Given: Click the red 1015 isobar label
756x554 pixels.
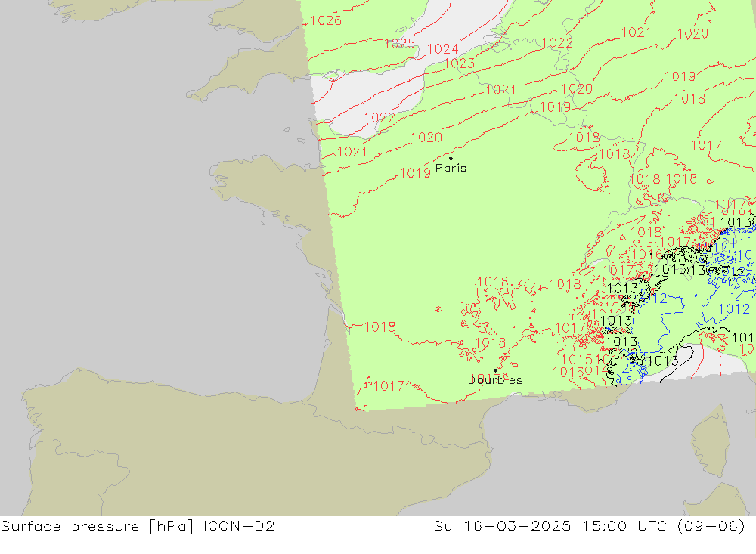Looking at the screenshot, I should 577,360.
